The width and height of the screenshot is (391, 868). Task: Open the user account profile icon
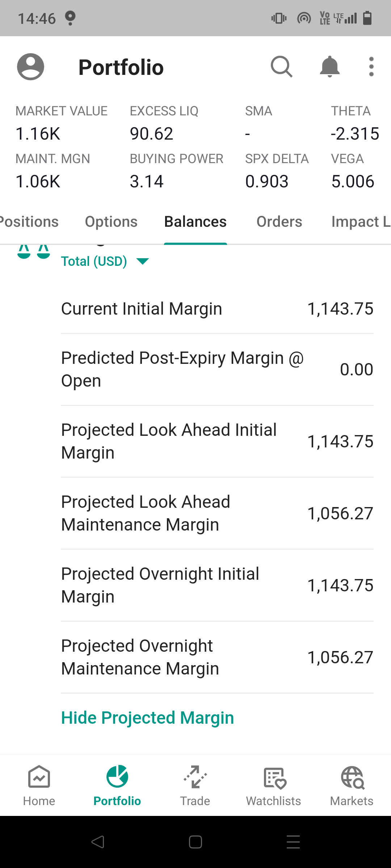[31, 67]
